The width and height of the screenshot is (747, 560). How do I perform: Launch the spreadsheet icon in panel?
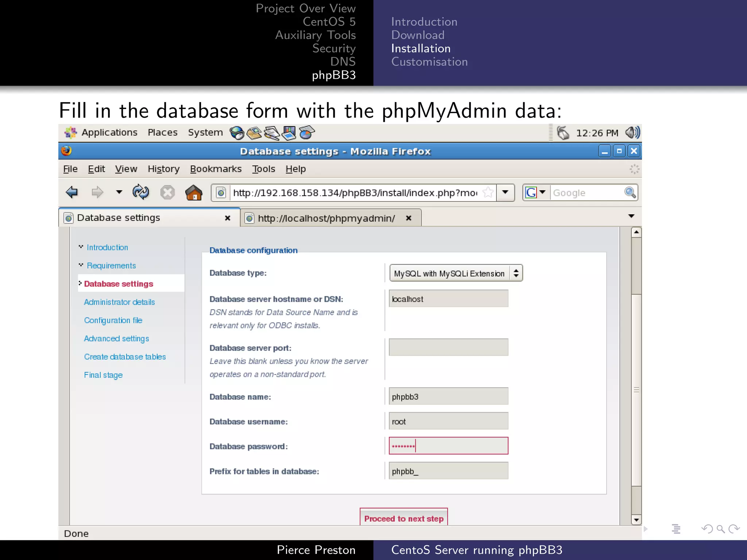pos(307,133)
